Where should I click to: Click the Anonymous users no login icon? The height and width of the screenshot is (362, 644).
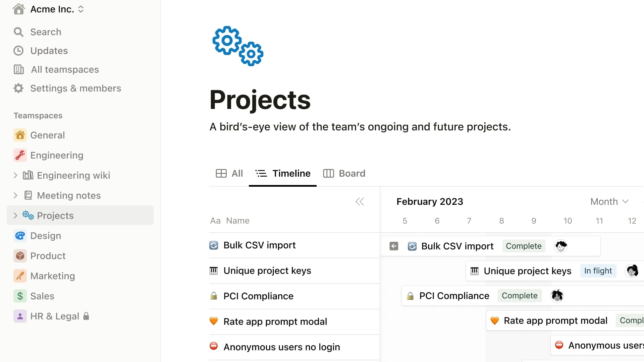point(214,347)
